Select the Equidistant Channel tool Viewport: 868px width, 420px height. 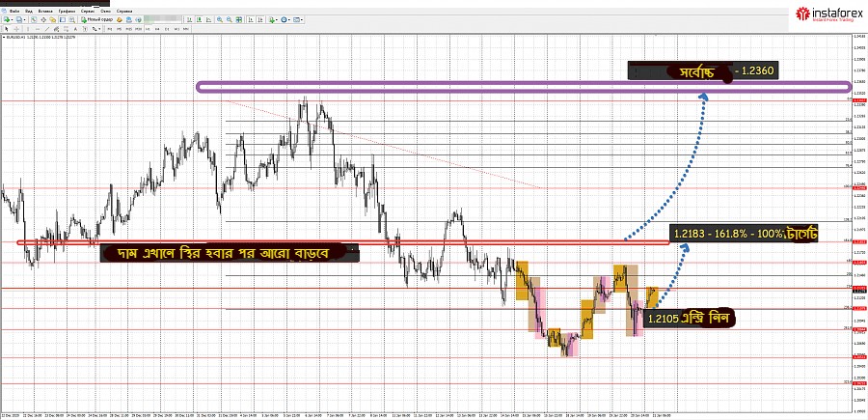point(57,29)
